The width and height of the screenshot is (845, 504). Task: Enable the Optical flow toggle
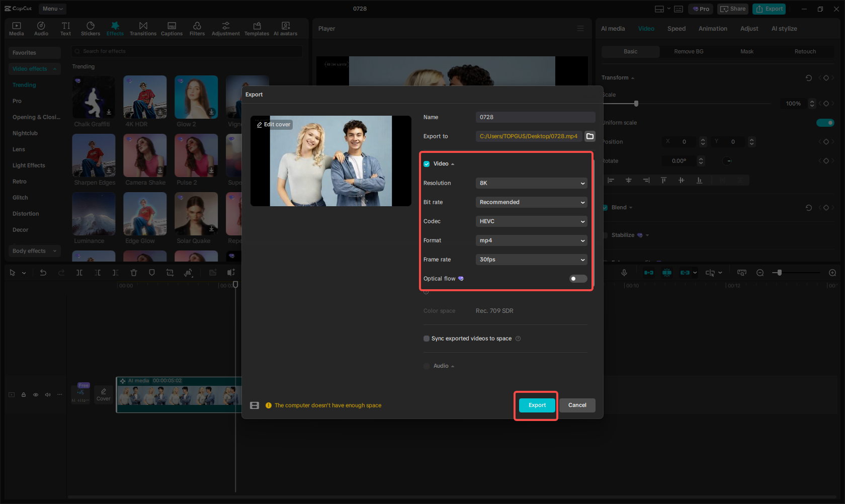click(x=577, y=278)
